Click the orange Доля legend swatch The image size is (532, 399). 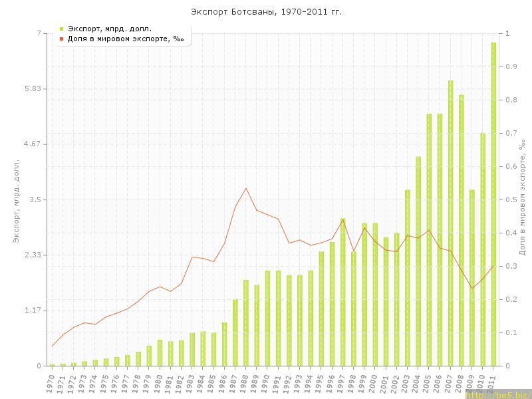tap(61, 39)
